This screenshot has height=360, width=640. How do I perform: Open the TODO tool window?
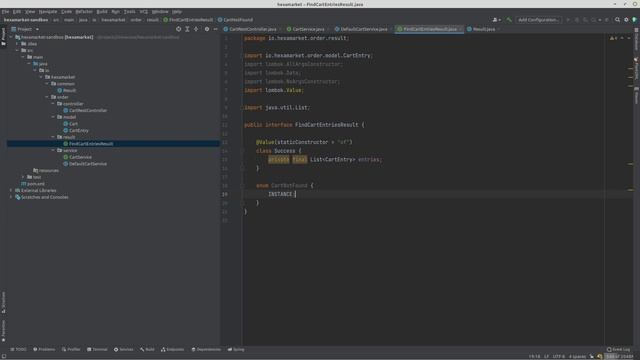tap(18, 349)
